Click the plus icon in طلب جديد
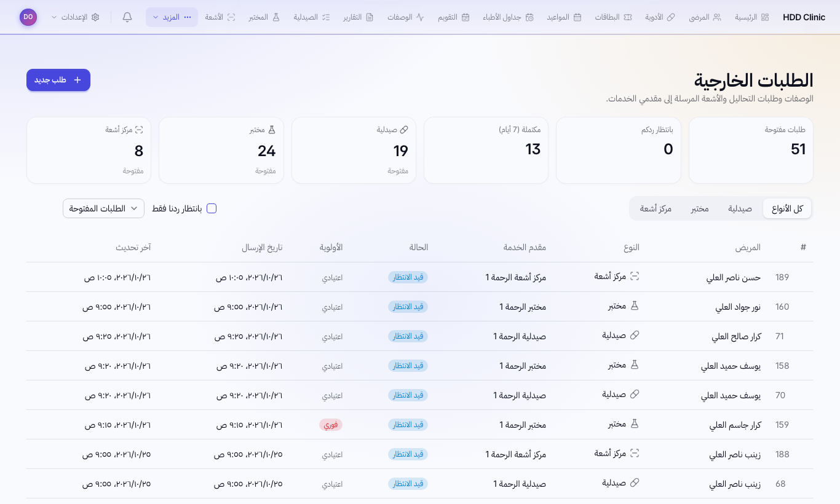Image resolution: width=840 pixels, height=504 pixels. (x=77, y=80)
